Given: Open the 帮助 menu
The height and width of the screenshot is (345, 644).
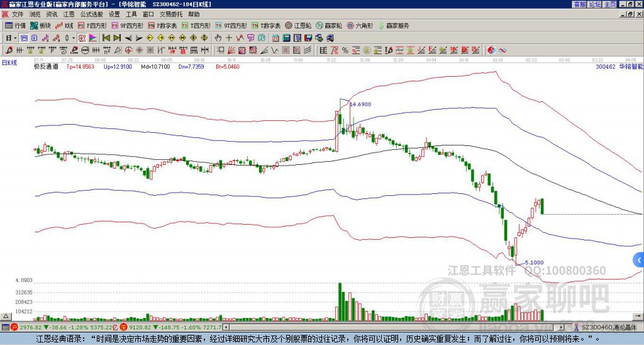Looking at the screenshot, I should pyautogui.click(x=194, y=14).
